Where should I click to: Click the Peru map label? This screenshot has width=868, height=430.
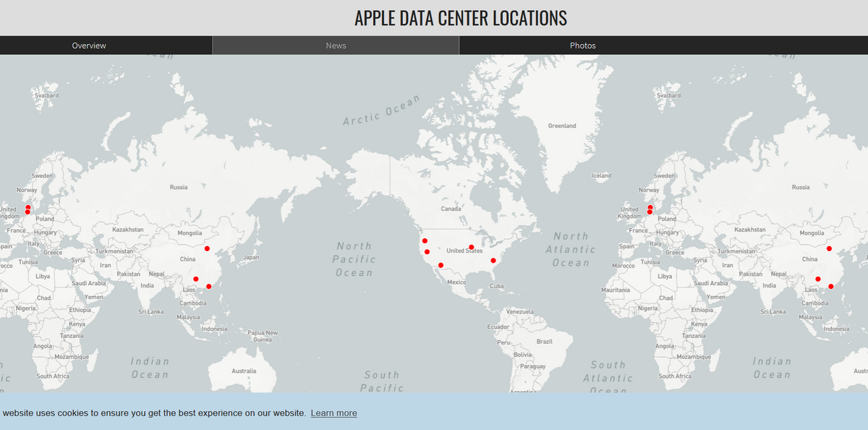coord(505,342)
